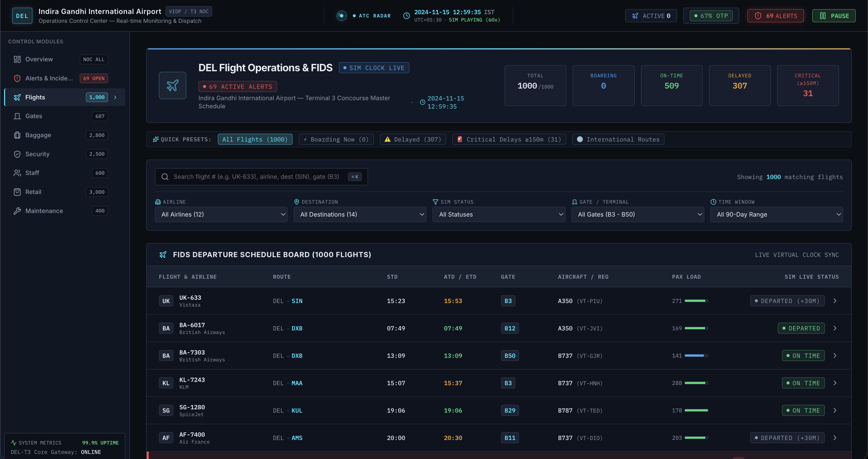Toggle the Delayed (307) preset filter
This screenshot has width=868, height=459.
pyautogui.click(x=413, y=139)
